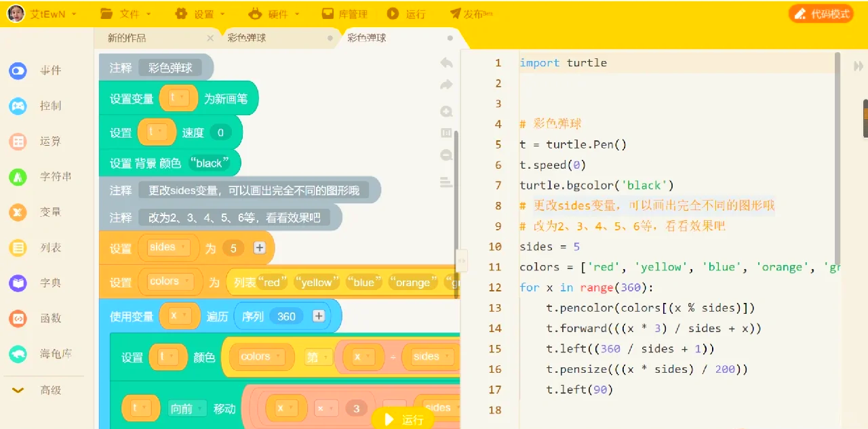The image size is (868, 429).
Task: Click the speed value 0 field
Action: point(220,133)
